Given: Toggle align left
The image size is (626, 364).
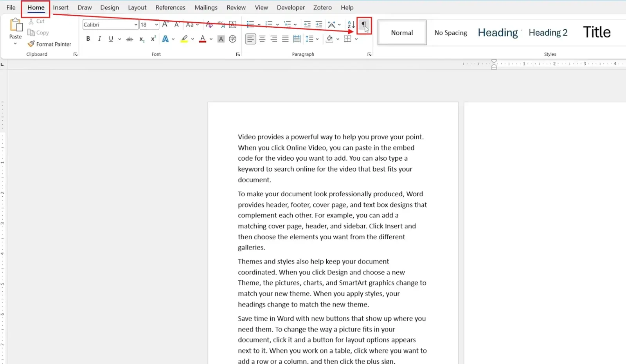Looking at the screenshot, I should tap(250, 39).
